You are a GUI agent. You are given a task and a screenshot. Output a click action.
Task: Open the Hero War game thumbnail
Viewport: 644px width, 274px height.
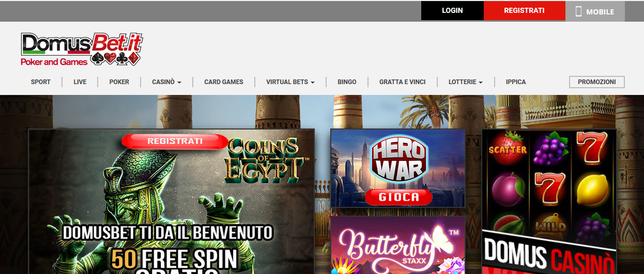[x=398, y=168]
